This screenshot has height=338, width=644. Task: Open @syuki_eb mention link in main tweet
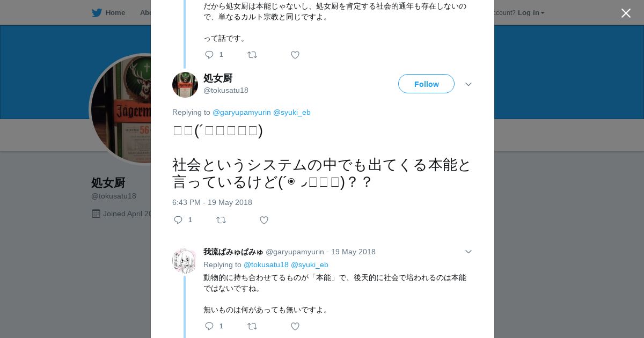click(291, 112)
